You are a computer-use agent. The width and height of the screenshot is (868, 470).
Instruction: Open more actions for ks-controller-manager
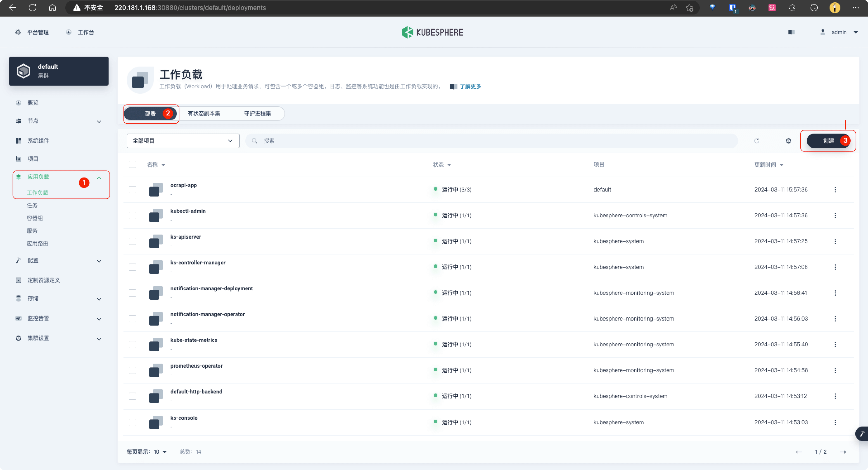(835, 267)
